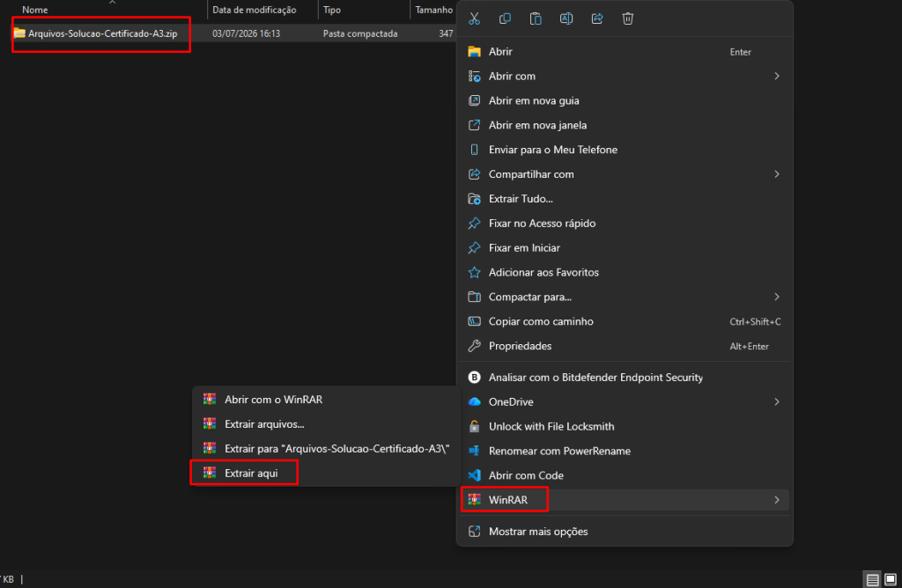
Task: Sort by Data de modificação column header
Action: coord(255,10)
